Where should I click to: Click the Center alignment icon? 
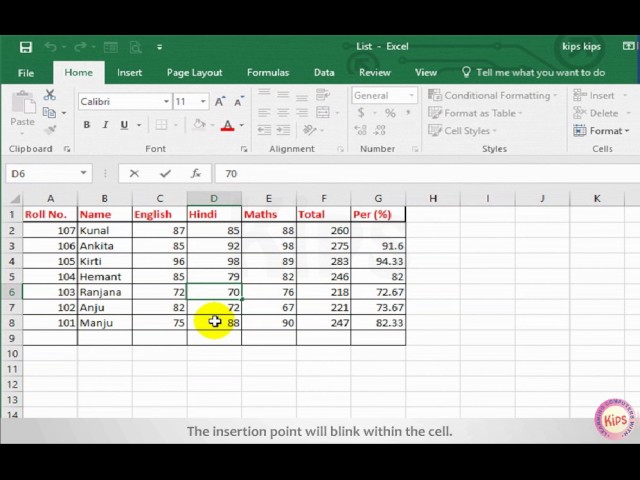[283, 112]
